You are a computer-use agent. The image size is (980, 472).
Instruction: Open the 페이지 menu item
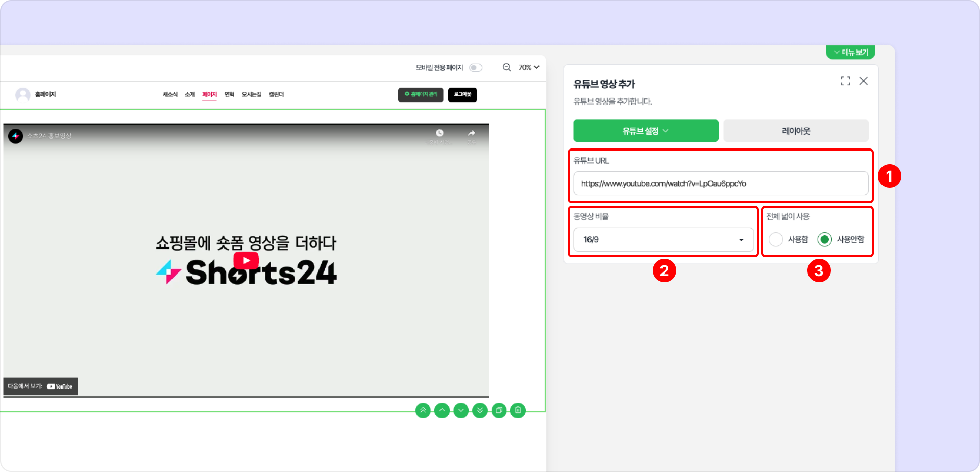[x=209, y=94]
